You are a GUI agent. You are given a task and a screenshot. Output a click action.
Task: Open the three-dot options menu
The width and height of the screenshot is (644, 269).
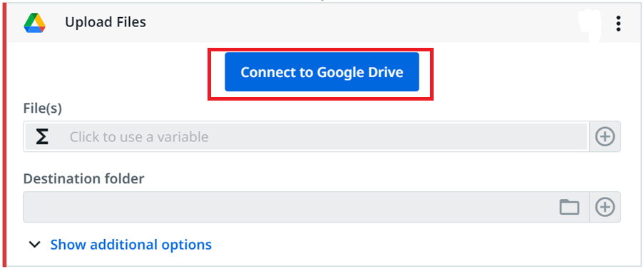618,24
